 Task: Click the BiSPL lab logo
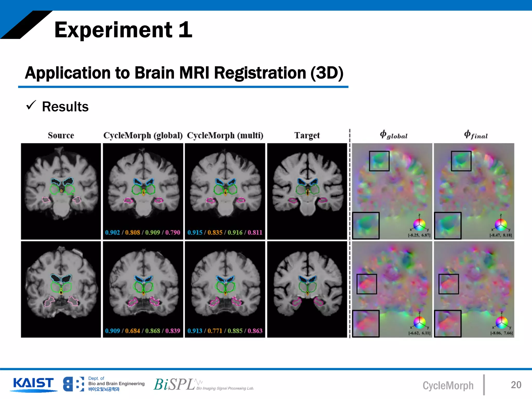pos(175,384)
